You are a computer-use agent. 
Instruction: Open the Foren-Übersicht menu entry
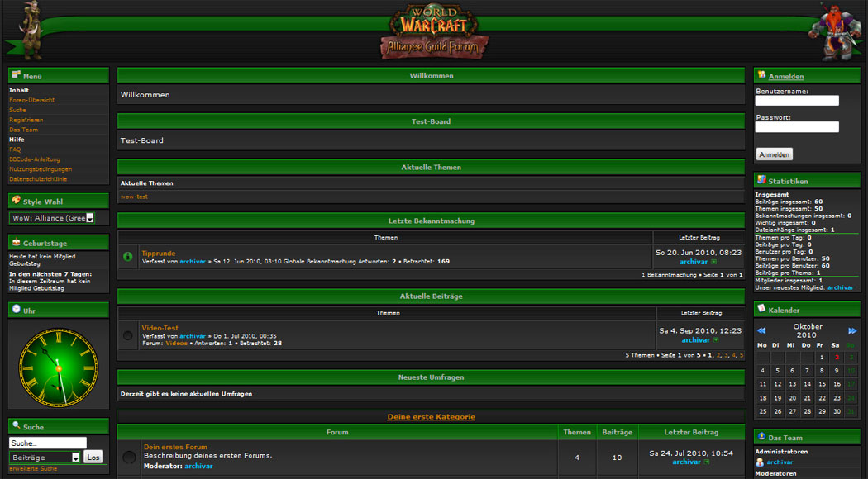tap(31, 100)
